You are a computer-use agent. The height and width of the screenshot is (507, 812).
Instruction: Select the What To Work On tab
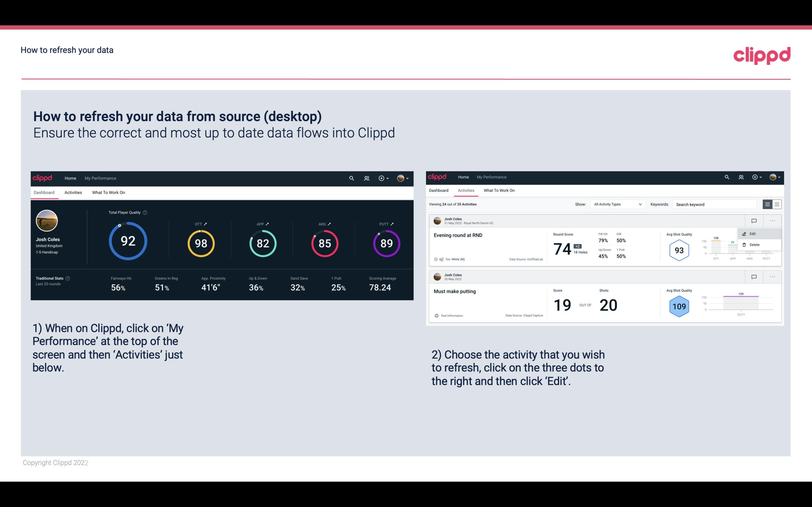click(x=108, y=192)
